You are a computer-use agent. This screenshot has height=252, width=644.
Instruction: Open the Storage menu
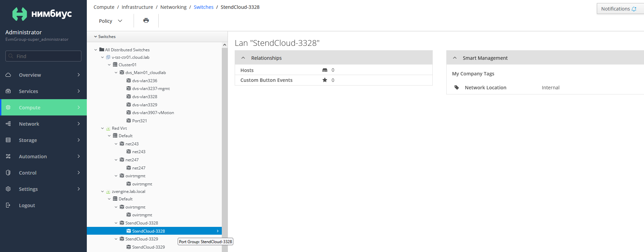pos(43,140)
